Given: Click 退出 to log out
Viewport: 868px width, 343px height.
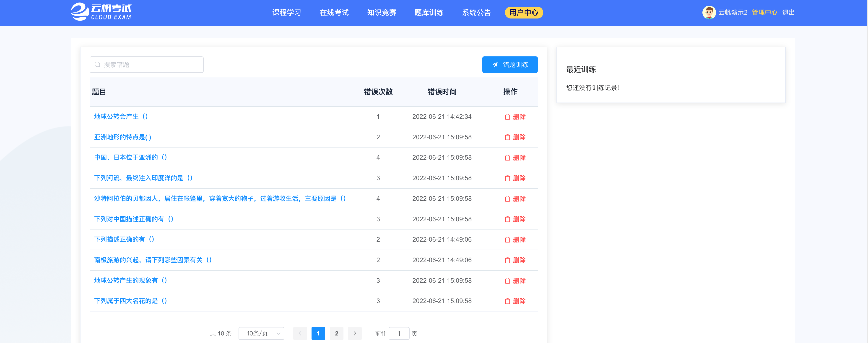Looking at the screenshot, I should click(788, 13).
